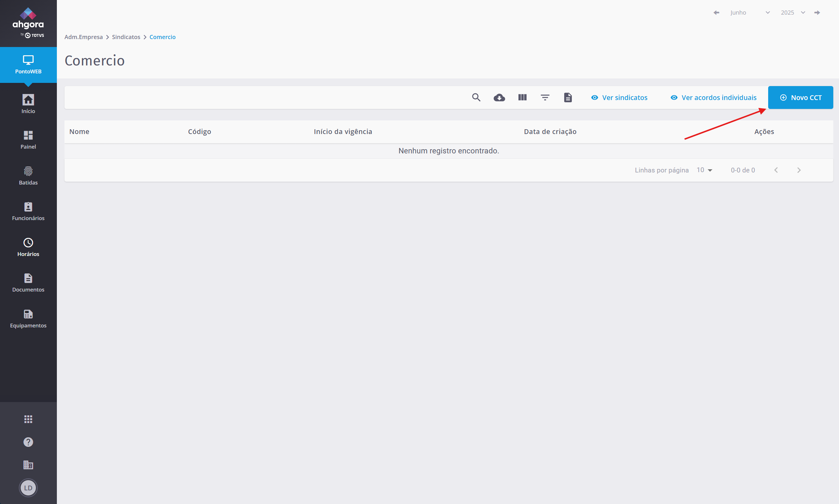839x504 pixels.
Task: Expand the 2025 year dropdown
Action: [793, 13]
